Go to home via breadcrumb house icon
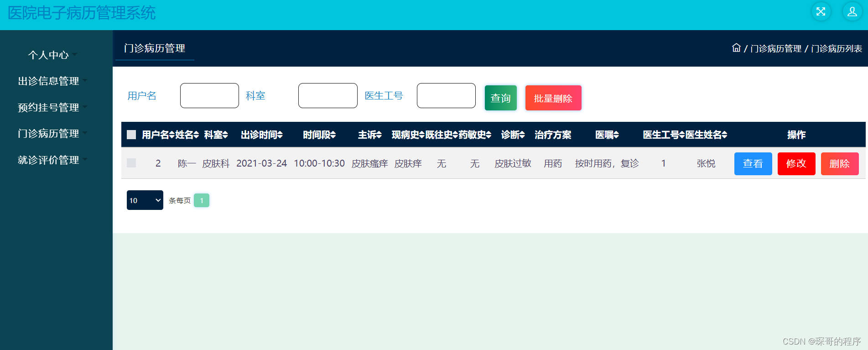The height and width of the screenshot is (350, 868). (x=736, y=48)
